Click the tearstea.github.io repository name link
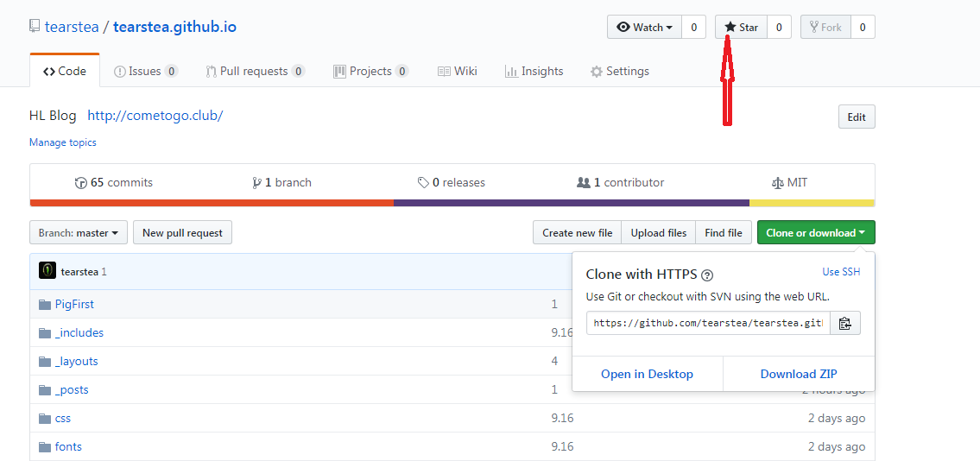 click(175, 27)
